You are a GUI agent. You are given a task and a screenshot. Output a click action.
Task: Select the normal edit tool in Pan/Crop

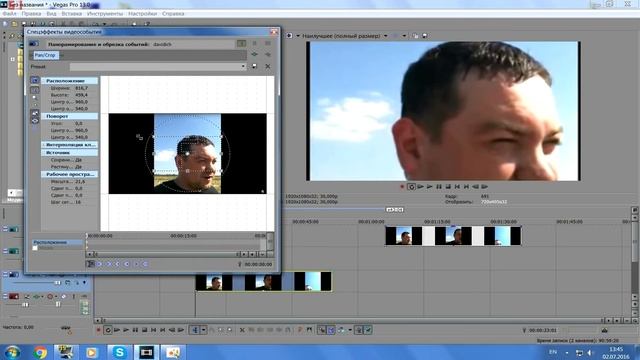click(35, 90)
